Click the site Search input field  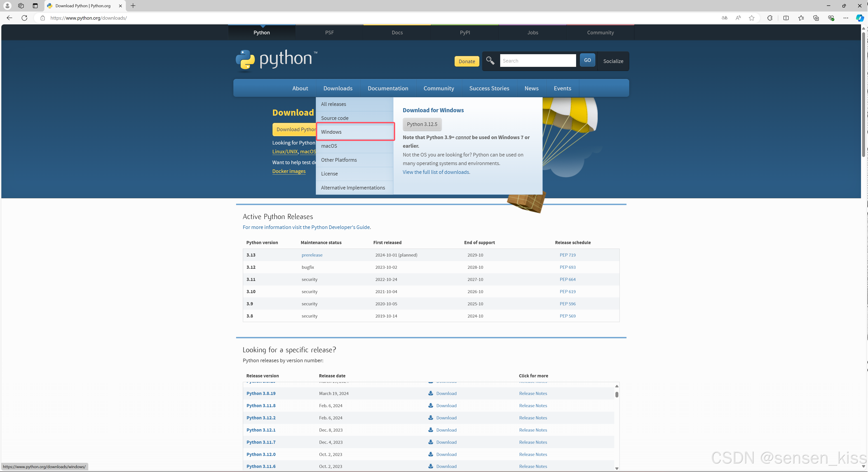point(538,61)
